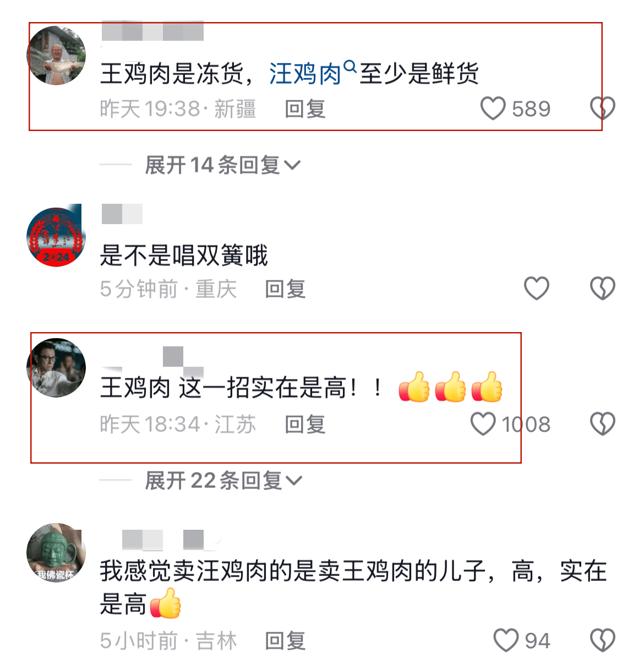Reply to the Xinjiang comment
This screenshot has height=663, width=644.
tap(305, 108)
